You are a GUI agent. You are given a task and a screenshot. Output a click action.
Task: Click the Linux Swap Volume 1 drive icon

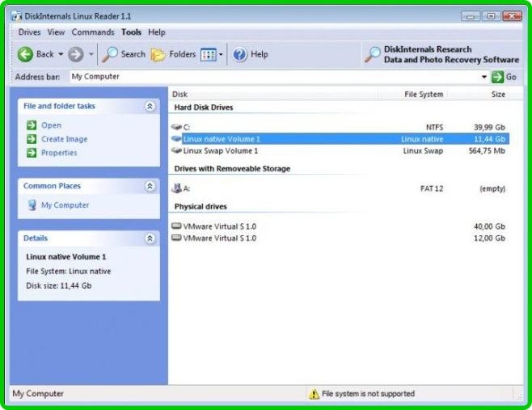[176, 150]
